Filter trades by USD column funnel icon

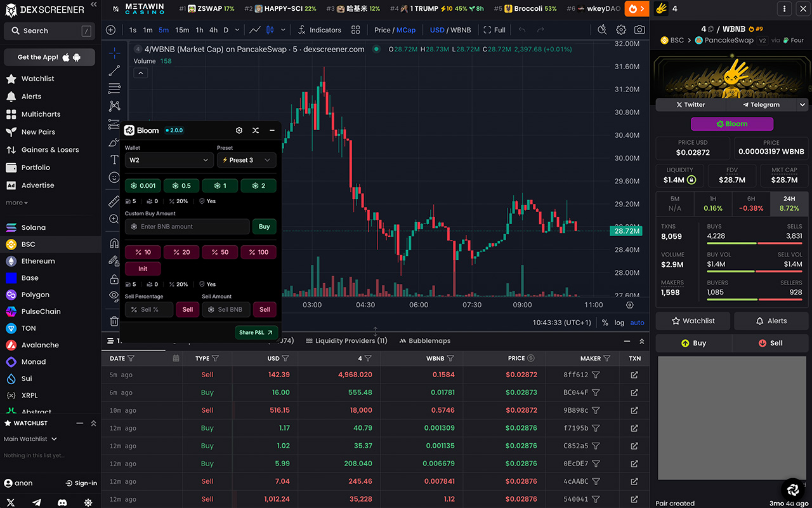pyautogui.click(x=285, y=358)
